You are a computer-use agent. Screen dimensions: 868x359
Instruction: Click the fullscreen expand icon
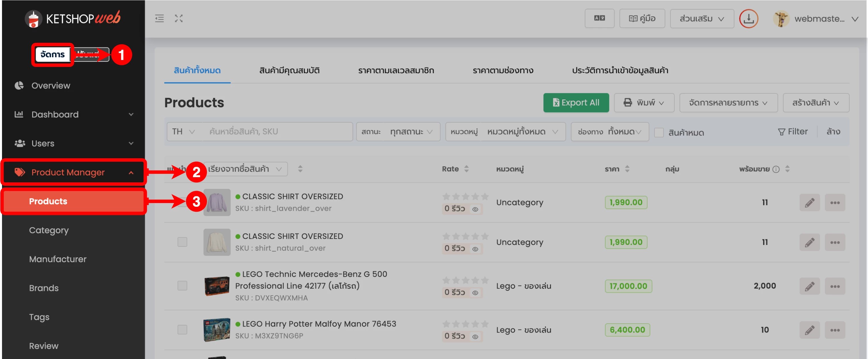pyautogui.click(x=178, y=18)
